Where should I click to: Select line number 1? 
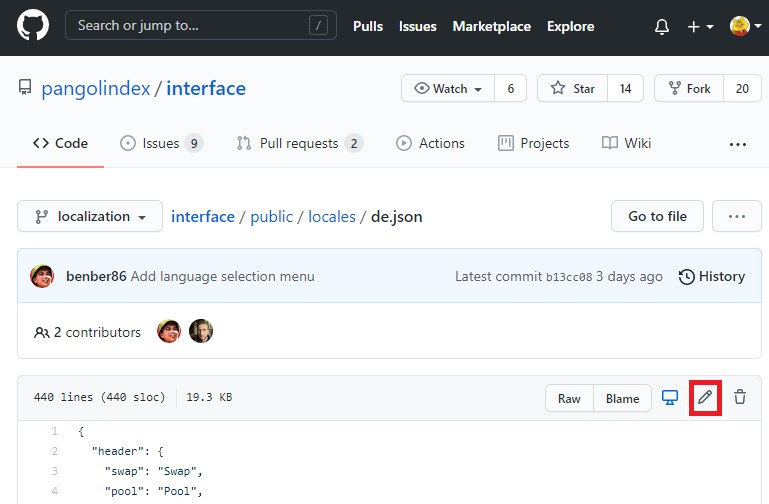(x=55, y=431)
